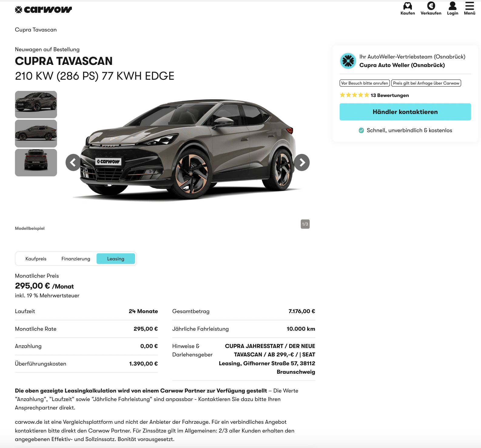Click the Cupra Auto Weller dealer logo
481x448 pixels.
[348, 61]
